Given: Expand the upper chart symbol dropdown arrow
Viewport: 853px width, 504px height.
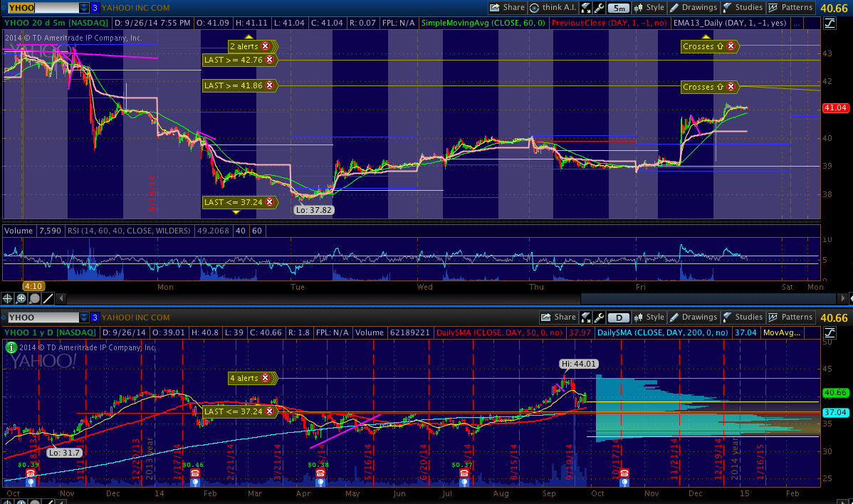Looking at the screenshot, I should pos(84,8).
